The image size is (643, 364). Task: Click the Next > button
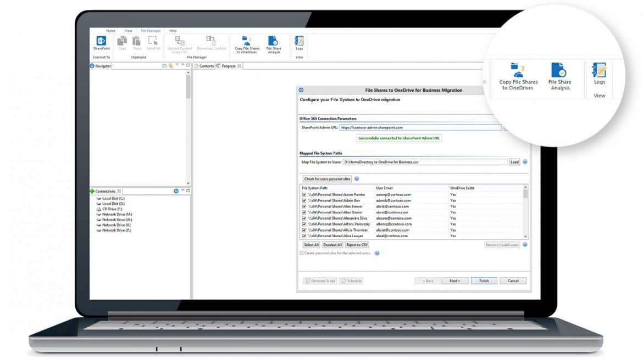455,281
